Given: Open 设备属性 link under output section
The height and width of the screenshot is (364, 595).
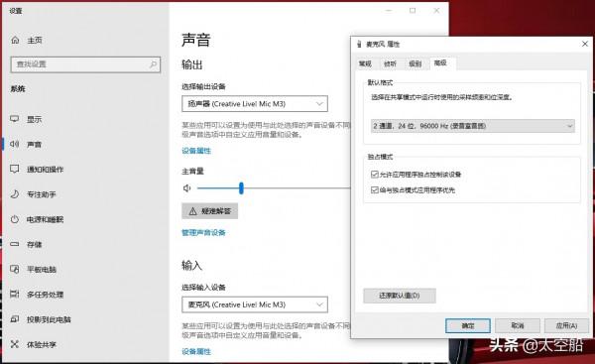Looking at the screenshot, I should click(196, 151).
